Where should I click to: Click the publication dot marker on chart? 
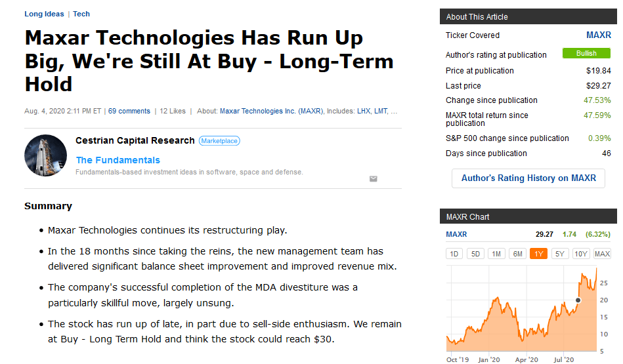click(578, 300)
